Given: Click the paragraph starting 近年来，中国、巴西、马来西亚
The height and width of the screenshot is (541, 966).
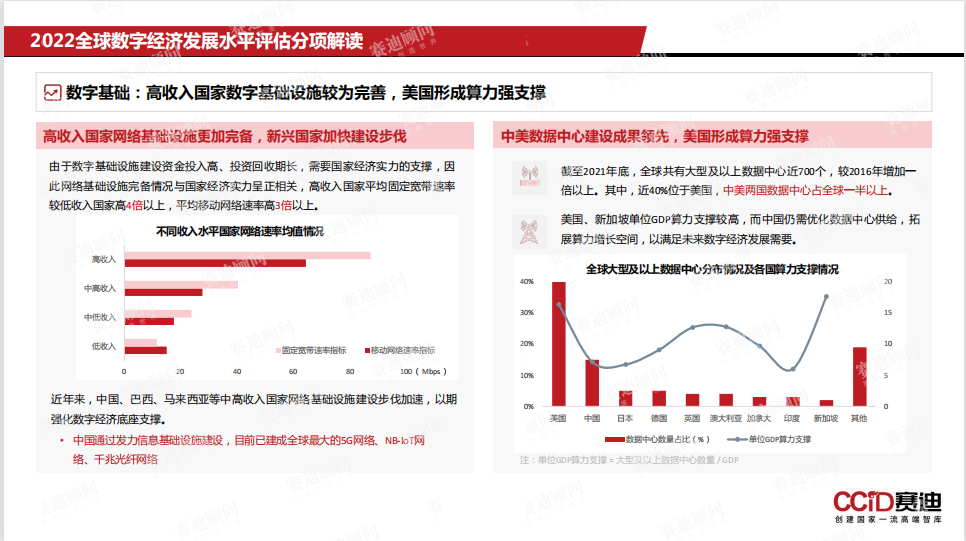Looking at the screenshot, I should [254, 409].
